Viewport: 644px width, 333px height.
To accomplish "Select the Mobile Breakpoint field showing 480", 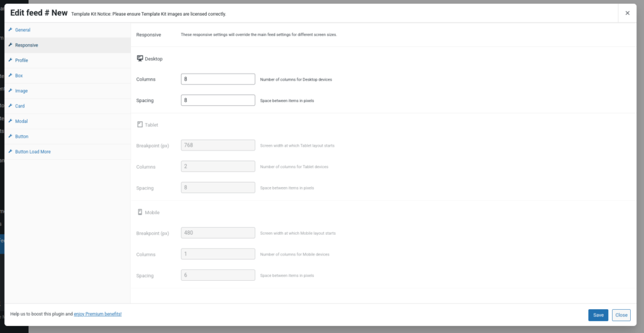I will (218, 233).
